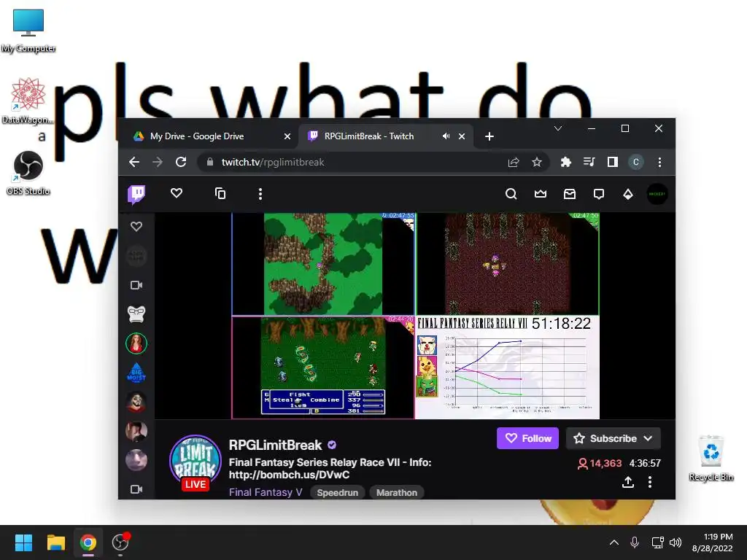Viewport: 747px width, 560px height.
Task: Click OBS Studio taskbar icon
Action: pos(120,542)
